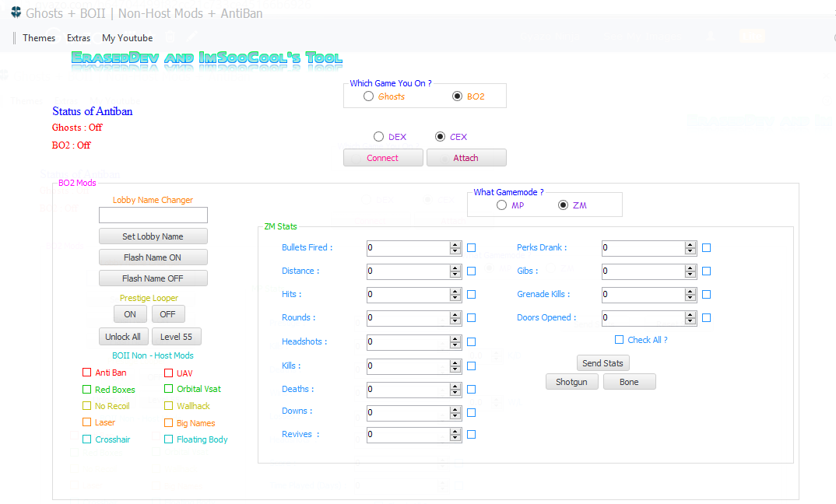The image size is (836, 504).
Task: Click the Send Stats button
Action: [x=603, y=362]
